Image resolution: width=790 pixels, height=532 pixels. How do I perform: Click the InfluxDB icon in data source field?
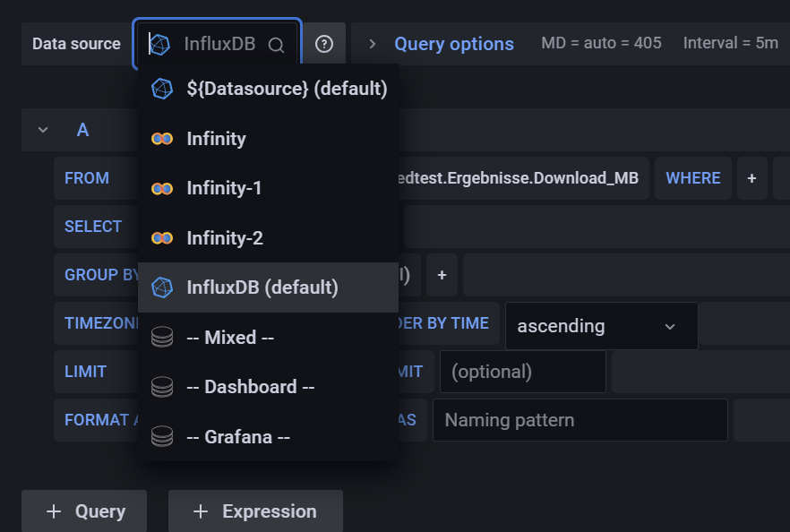(x=159, y=44)
